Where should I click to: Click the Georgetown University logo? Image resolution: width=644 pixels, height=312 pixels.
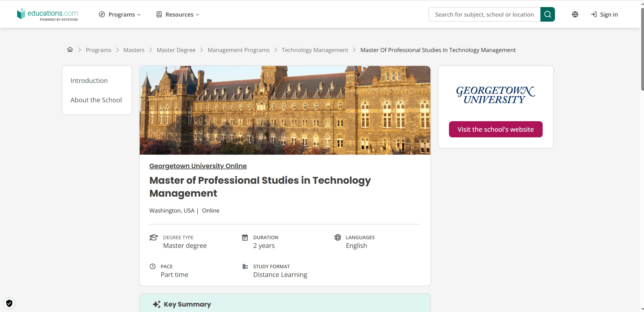(x=495, y=95)
